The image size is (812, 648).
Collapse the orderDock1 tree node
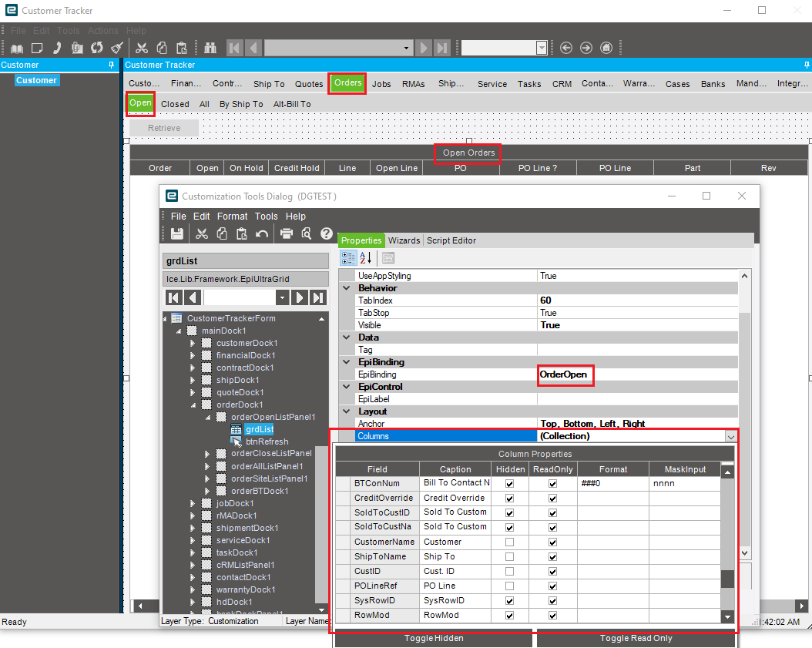(x=193, y=405)
